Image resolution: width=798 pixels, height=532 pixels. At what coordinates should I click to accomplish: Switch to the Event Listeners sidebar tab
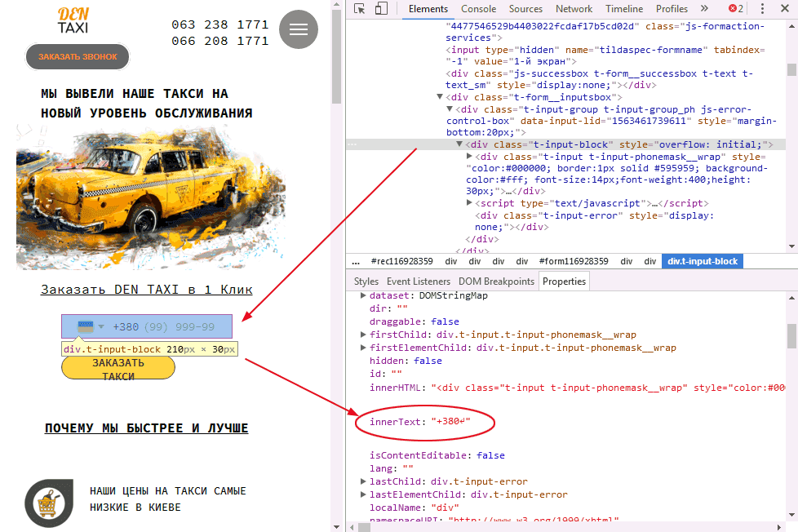click(x=419, y=282)
